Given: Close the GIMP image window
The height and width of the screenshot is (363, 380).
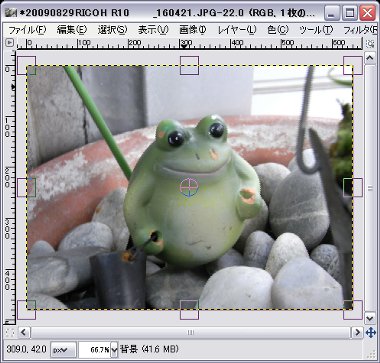Looking at the screenshot, I should pyautogui.click(x=367, y=13).
